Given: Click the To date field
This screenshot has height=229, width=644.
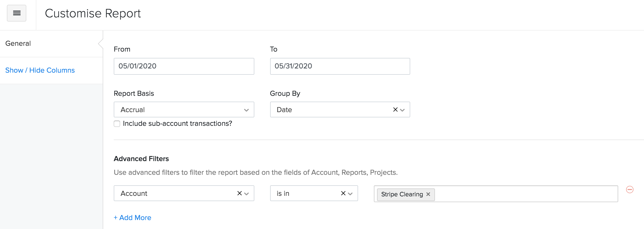Looking at the screenshot, I should tap(340, 66).
